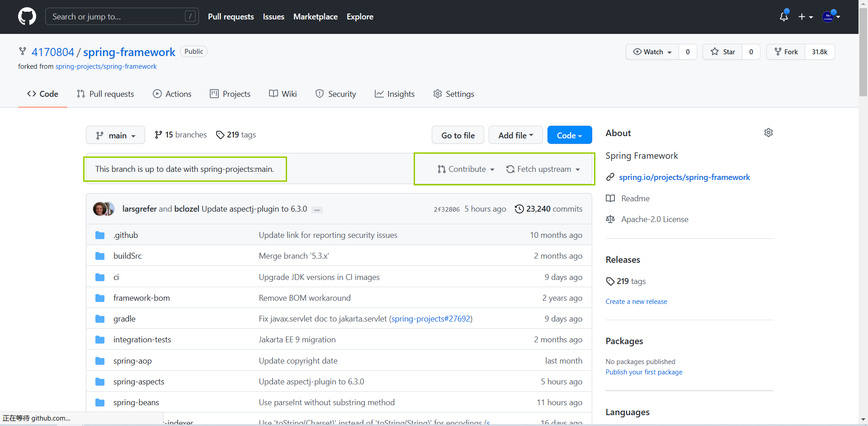Open the green Code download dropdown

click(570, 135)
